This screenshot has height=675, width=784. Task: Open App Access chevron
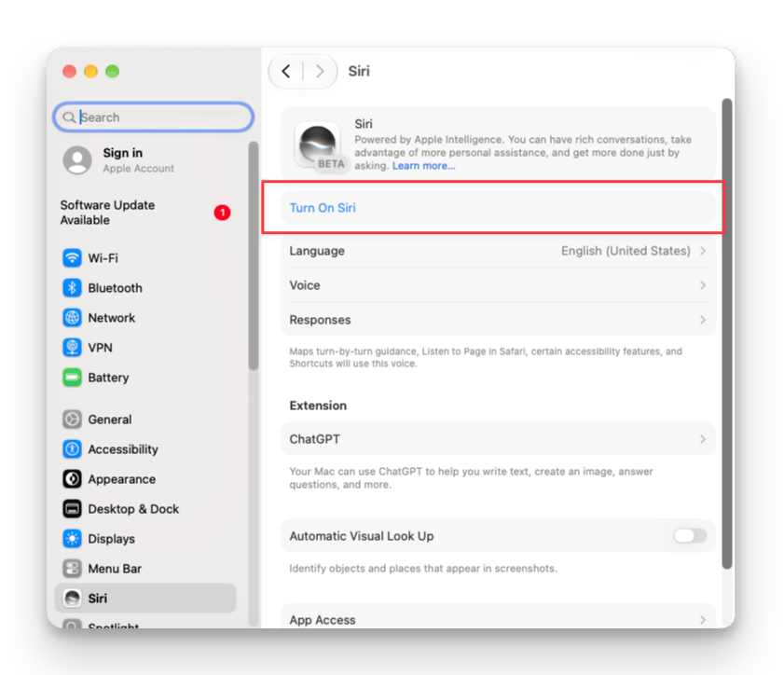tap(703, 620)
